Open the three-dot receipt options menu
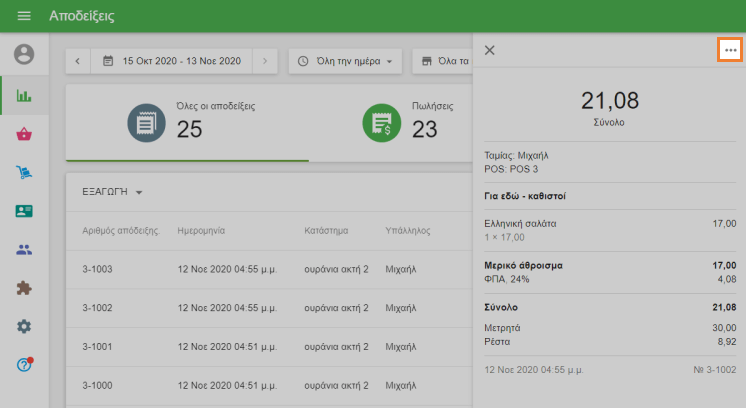 click(730, 50)
